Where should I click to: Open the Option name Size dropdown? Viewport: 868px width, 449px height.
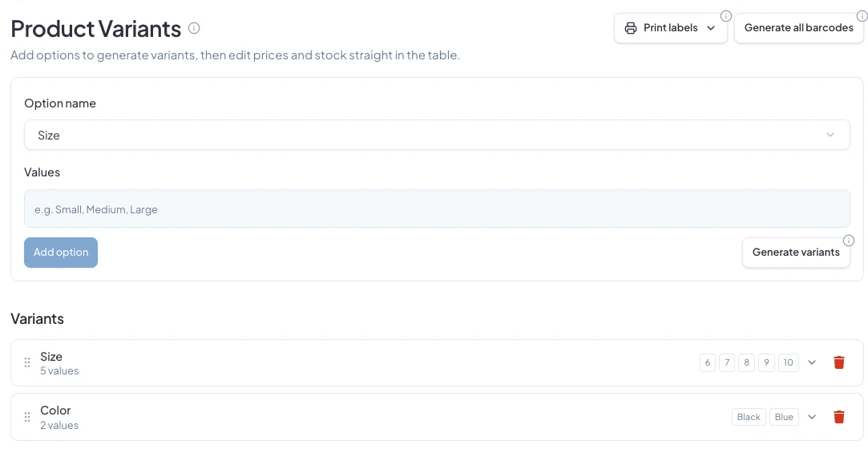coord(437,135)
